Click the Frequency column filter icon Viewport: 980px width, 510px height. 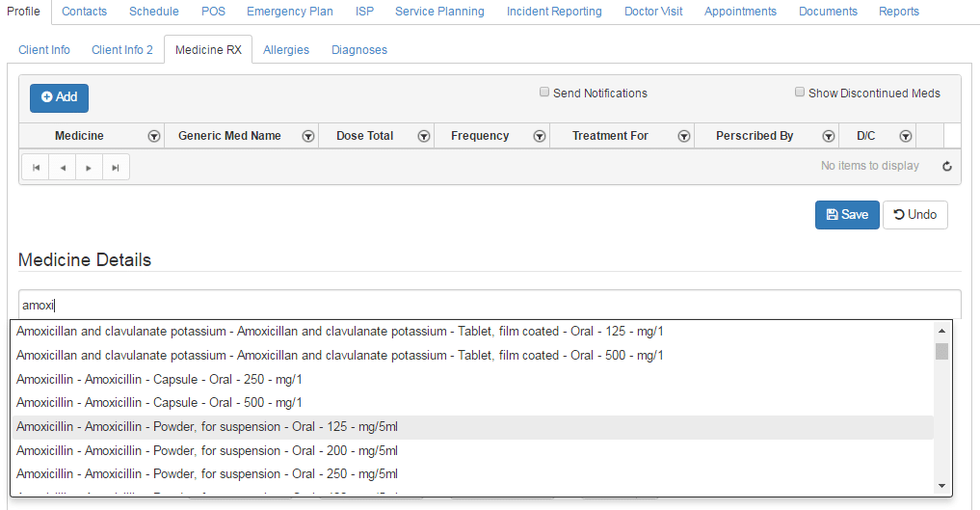click(539, 136)
